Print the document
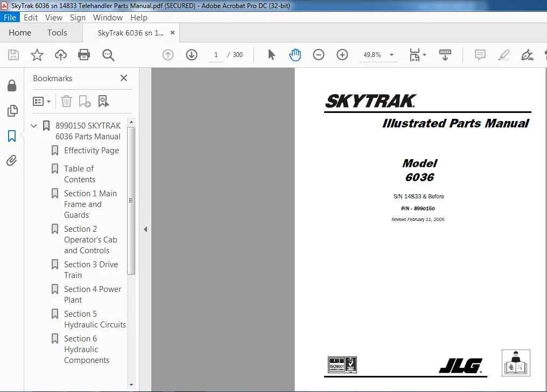The width and height of the screenshot is (547, 392). pos(84,55)
